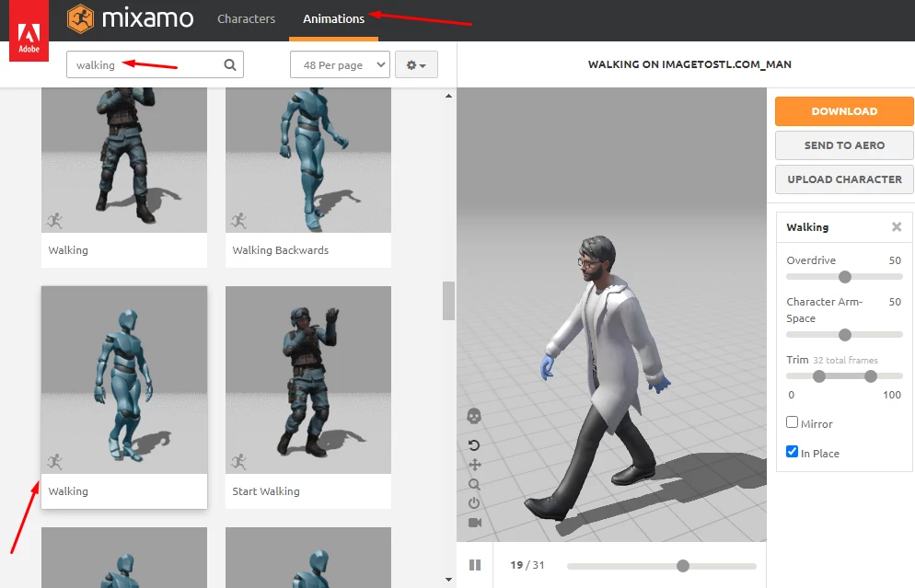Click the "Trim" label
Image resolution: width=915 pixels, height=588 pixels.
[x=797, y=360]
